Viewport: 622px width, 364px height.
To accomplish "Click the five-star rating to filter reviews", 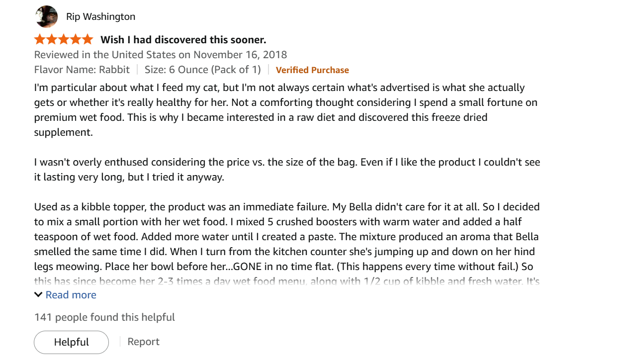I will point(63,39).
